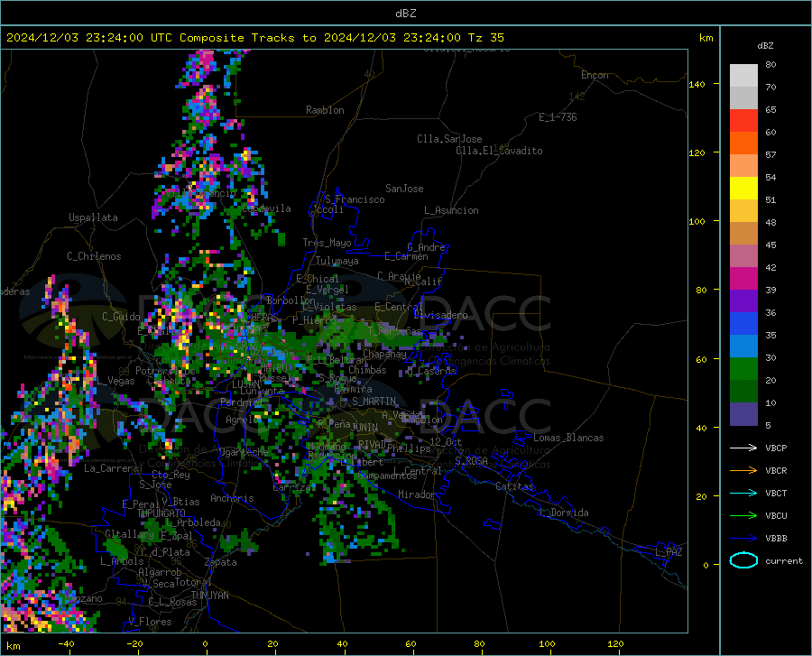This screenshot has height=656, width=812.
Task: Click the Mirador label
Action: pyautogui.click(x=417, y=494)
